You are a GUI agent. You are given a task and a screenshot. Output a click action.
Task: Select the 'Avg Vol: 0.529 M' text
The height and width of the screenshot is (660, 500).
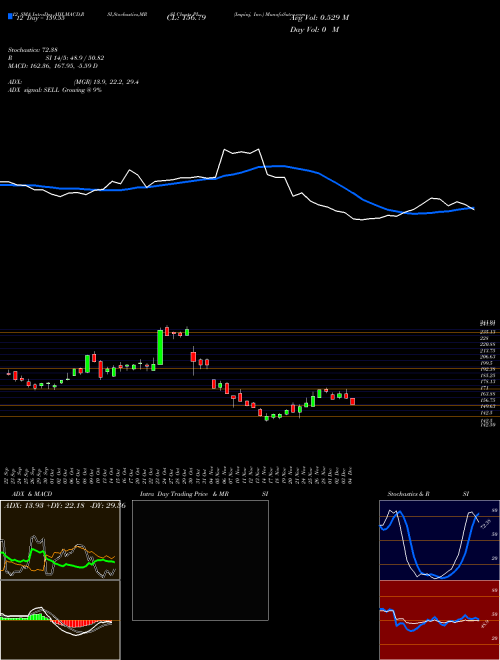(319, 18)
